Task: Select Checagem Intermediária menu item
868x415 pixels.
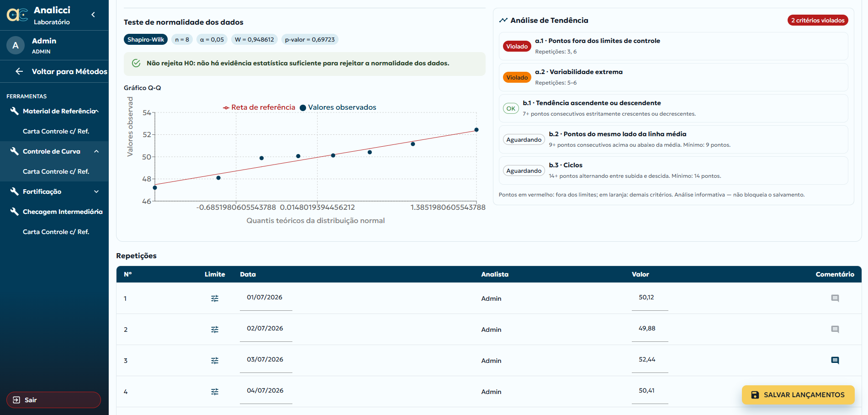Action: [x=54, y=212]
